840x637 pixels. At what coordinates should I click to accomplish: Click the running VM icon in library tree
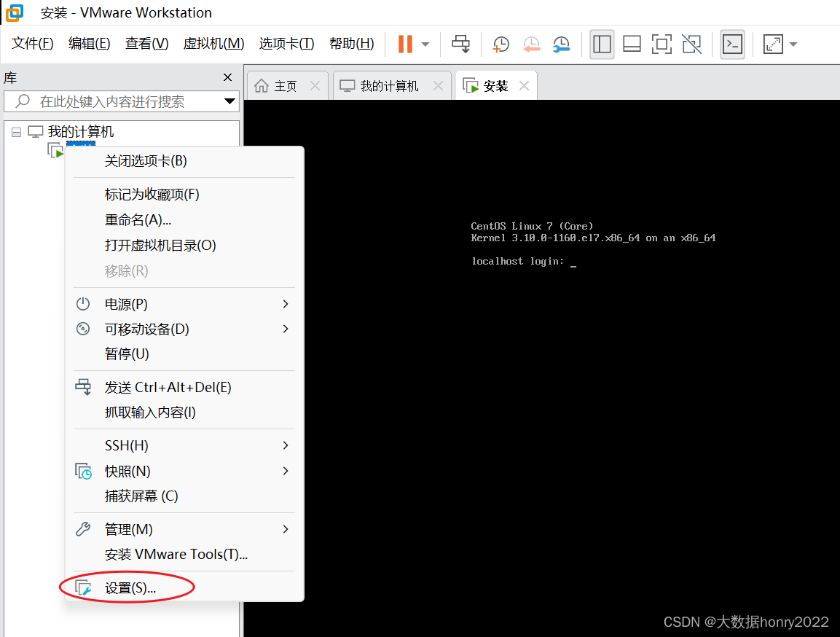tap(55, 151)
